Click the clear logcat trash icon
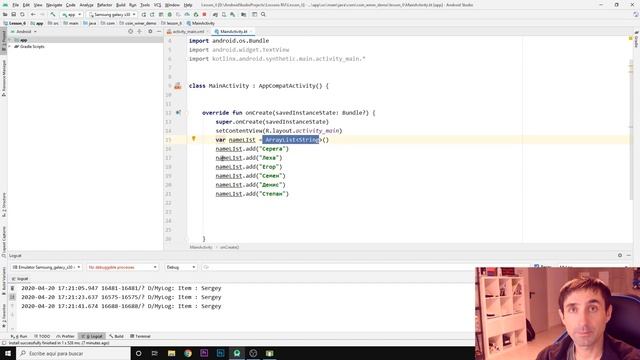 (12, 288)
